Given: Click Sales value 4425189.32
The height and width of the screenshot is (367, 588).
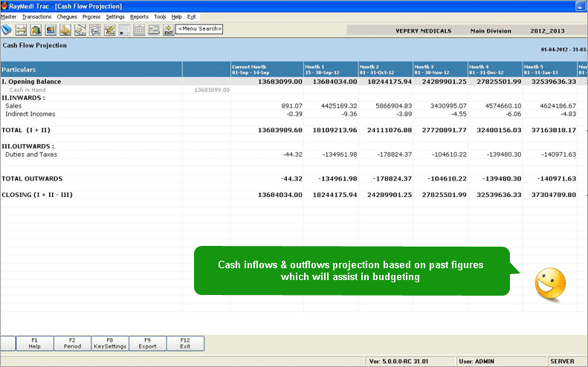Looking at the screenshot, I should [339, 106].
